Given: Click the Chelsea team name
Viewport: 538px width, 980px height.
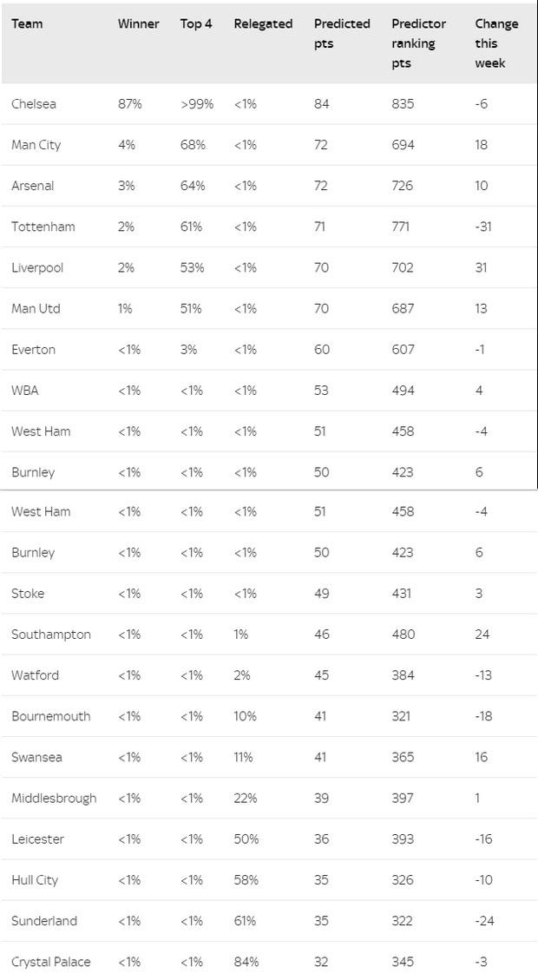Looking at the screenshot, I should [x=34, y=104].
